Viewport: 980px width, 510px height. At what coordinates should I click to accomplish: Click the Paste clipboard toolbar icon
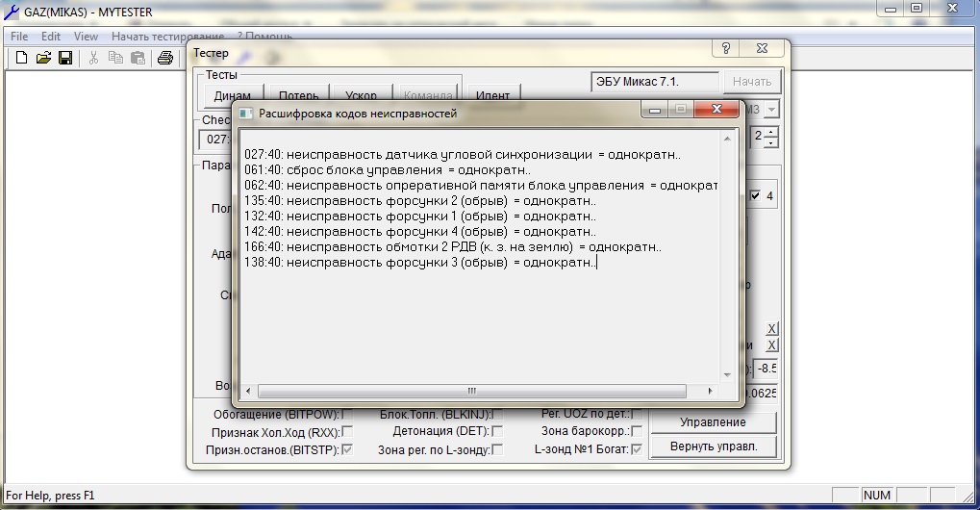pos(138,58)
